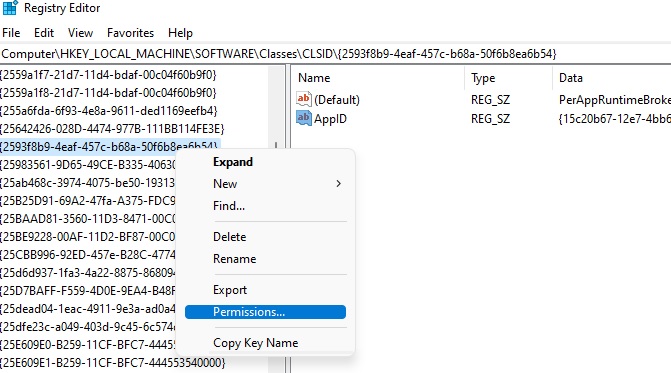This screenshot has height=373, width=671.
Task: Open Permissions... for the key
Action: click(x=265, y=312)
